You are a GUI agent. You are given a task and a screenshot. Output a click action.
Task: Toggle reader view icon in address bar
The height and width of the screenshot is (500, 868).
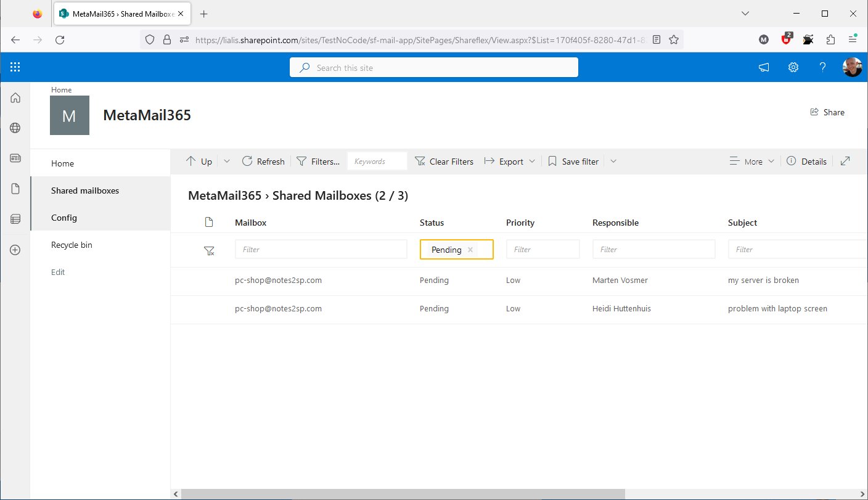(657, 39)
